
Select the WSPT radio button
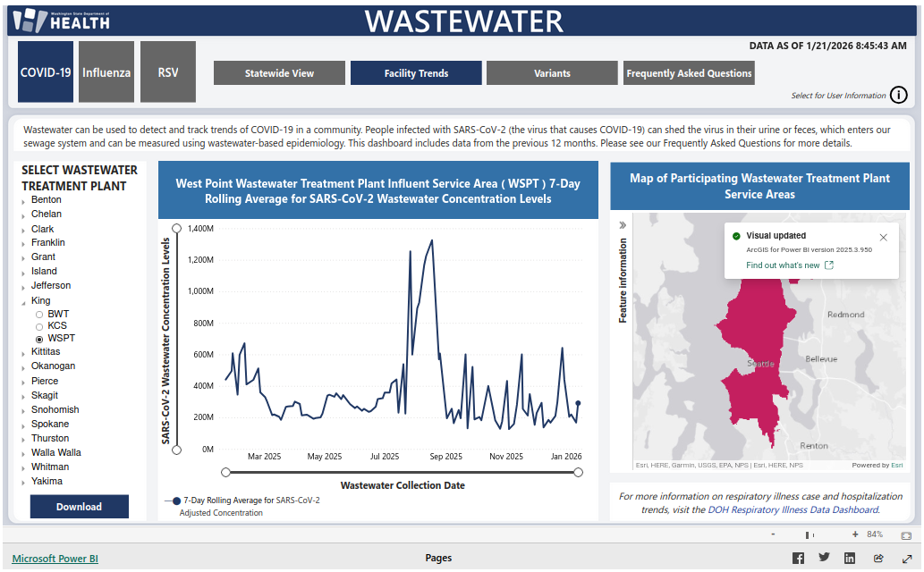tap(39, 340)
